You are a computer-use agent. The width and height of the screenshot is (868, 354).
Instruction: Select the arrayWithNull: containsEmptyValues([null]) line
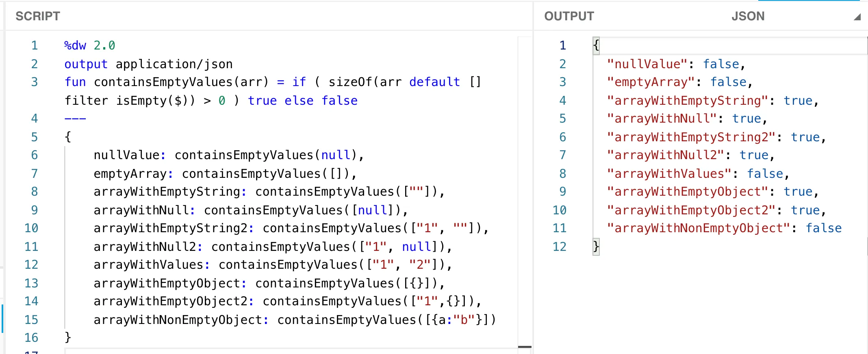[x=251, y=210]
